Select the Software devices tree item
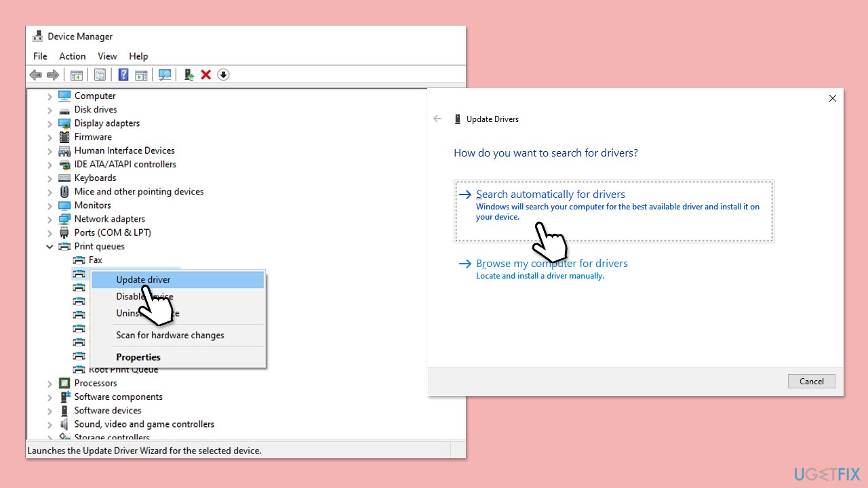Image resolution: width=868 pixels, height=488 pixels. coord(108,410)
